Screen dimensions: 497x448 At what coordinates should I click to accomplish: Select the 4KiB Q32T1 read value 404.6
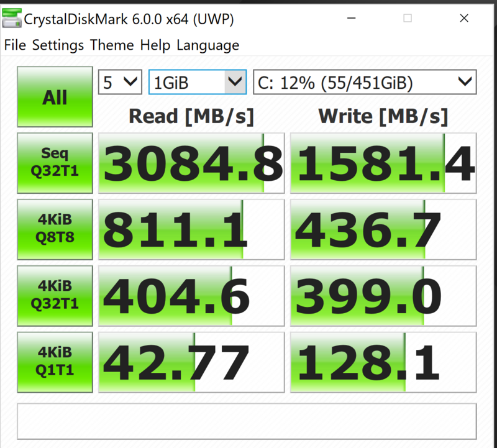(x=191, y=296)
